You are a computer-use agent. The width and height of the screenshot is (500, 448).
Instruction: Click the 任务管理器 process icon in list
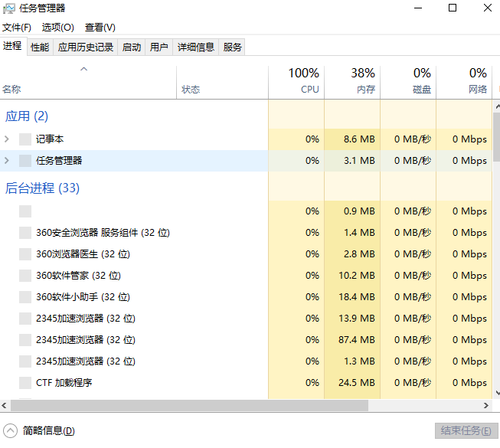tap(25, 161)
